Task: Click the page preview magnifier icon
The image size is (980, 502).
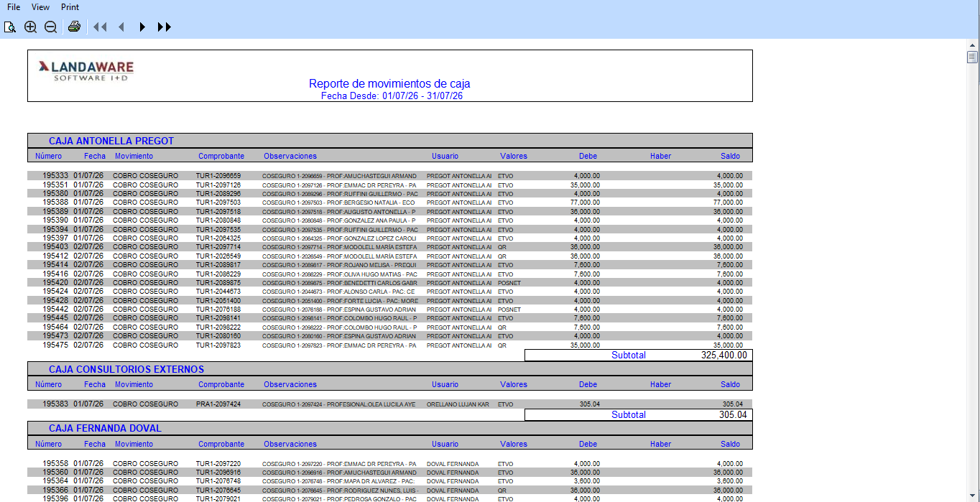Action: pyautogui.click(x=10, y=27)
